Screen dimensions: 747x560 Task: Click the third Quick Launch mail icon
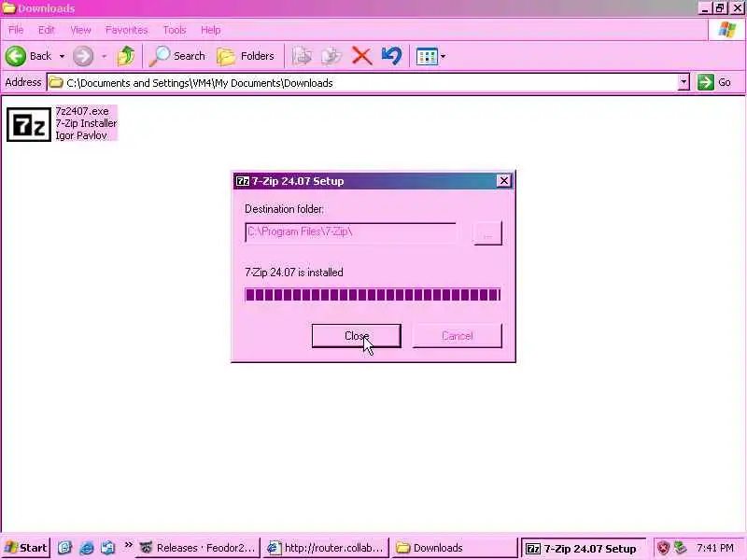click(108, 548)
